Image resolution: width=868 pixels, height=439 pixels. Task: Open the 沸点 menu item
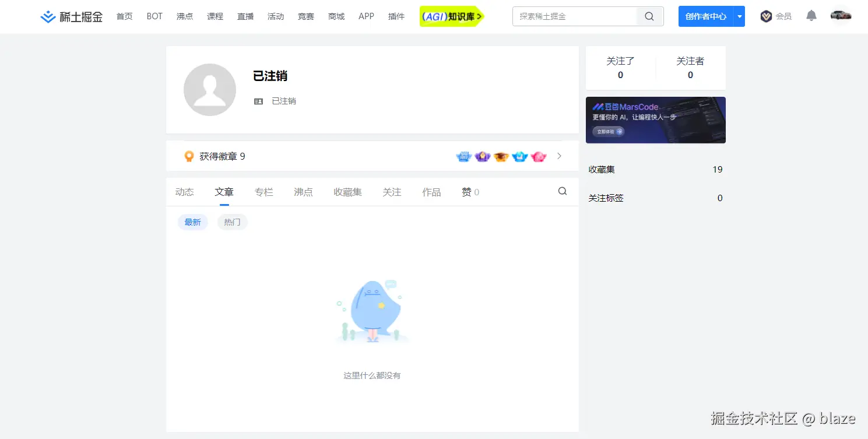185,16
